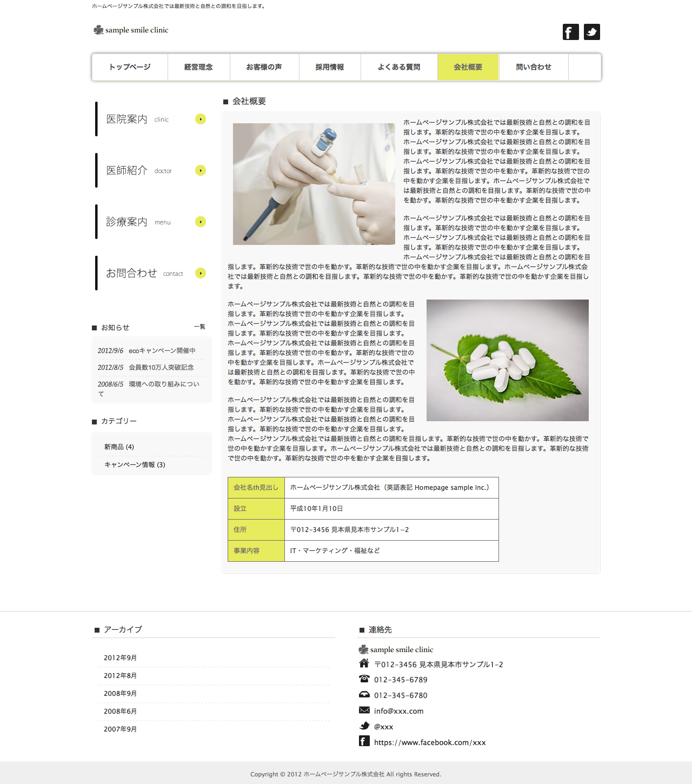Click the arrow icon beside 医院案内
The image size is (692, 784).
tap(201, 119)
